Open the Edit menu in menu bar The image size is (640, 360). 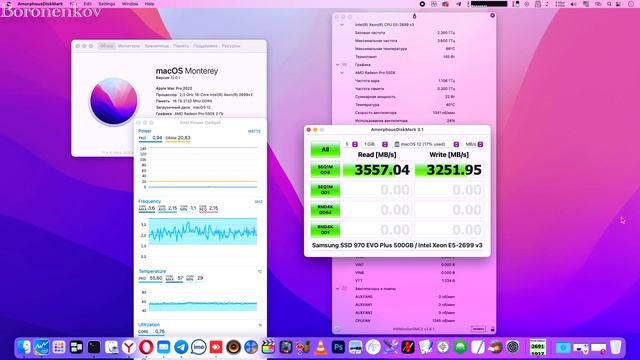(87, 4)
